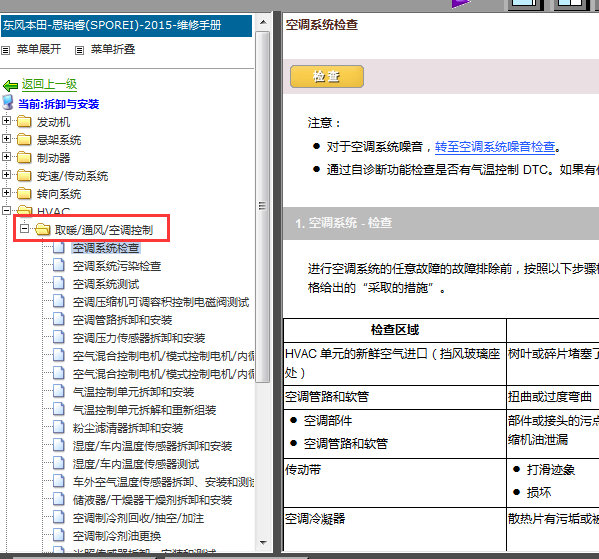Open the 返回上一级 link

coord(49,84)
